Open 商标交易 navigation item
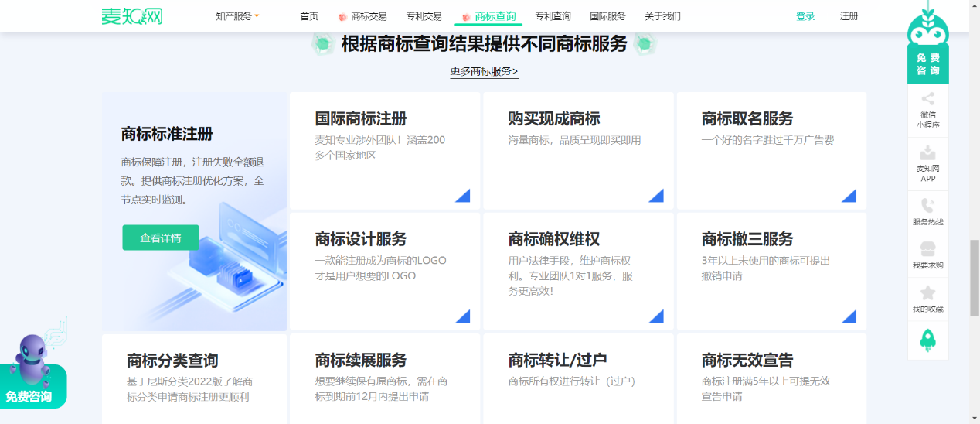Screen dimensions: 980x424 pyautogui.click(x=370, y=16)
